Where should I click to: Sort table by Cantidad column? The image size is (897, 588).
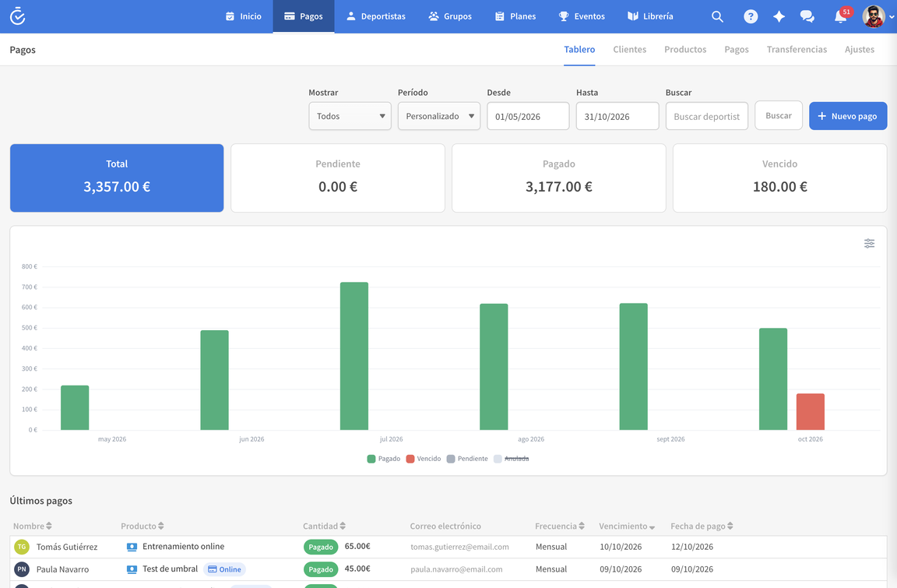point(325,526)
